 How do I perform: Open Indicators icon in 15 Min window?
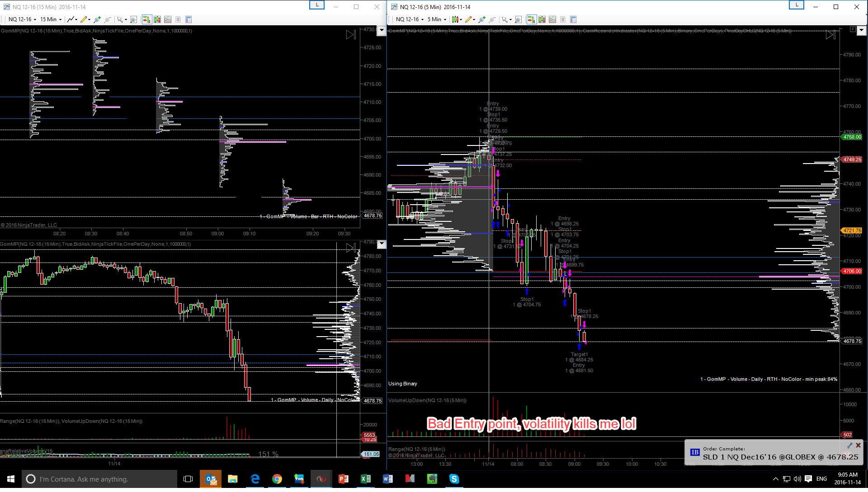pos(168,19)
